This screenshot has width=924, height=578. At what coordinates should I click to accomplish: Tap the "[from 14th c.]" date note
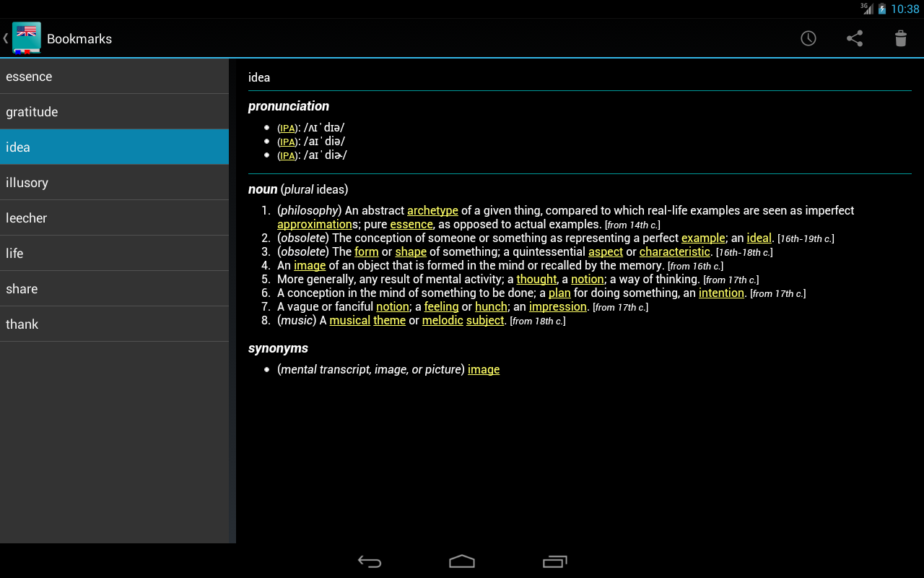632,225
